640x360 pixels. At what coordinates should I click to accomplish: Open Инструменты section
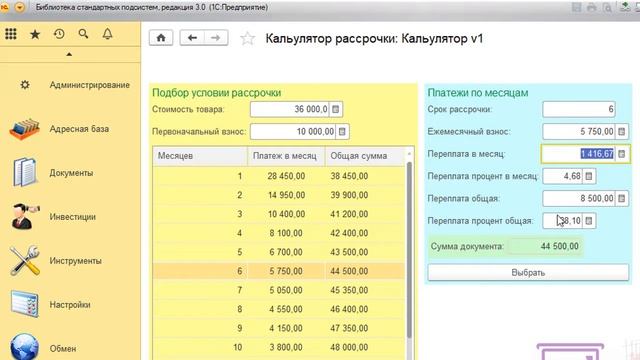(76, 261)
